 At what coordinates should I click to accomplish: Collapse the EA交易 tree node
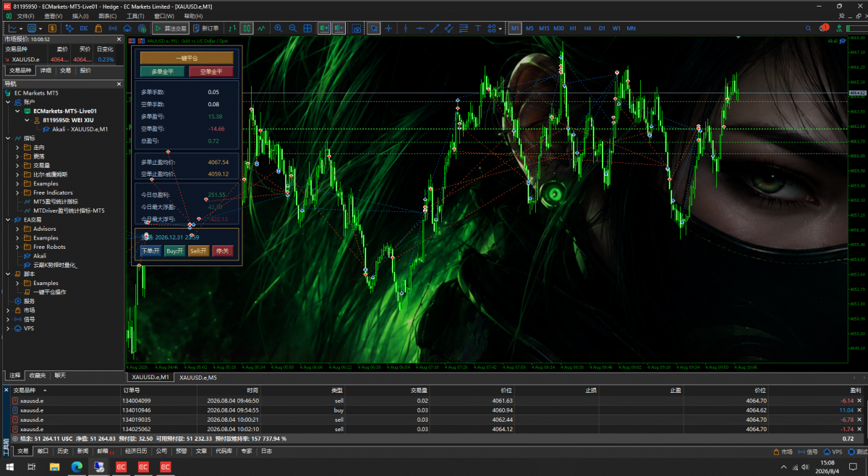(8, 220)
